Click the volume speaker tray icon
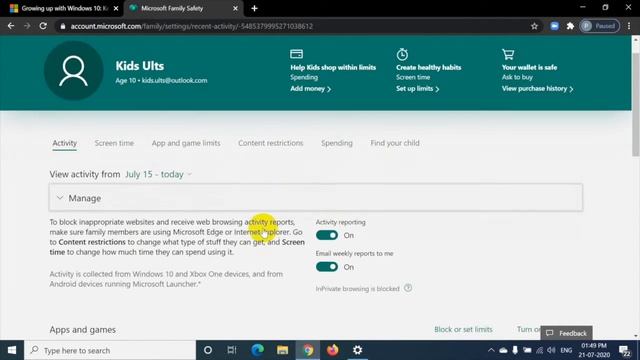This screenshot has width=640, height=360. 551,350
